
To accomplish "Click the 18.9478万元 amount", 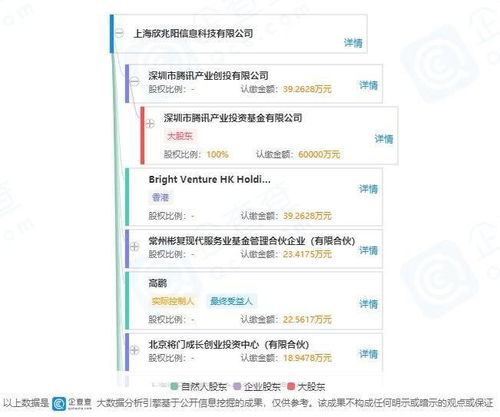I will [x=307, y=358].
